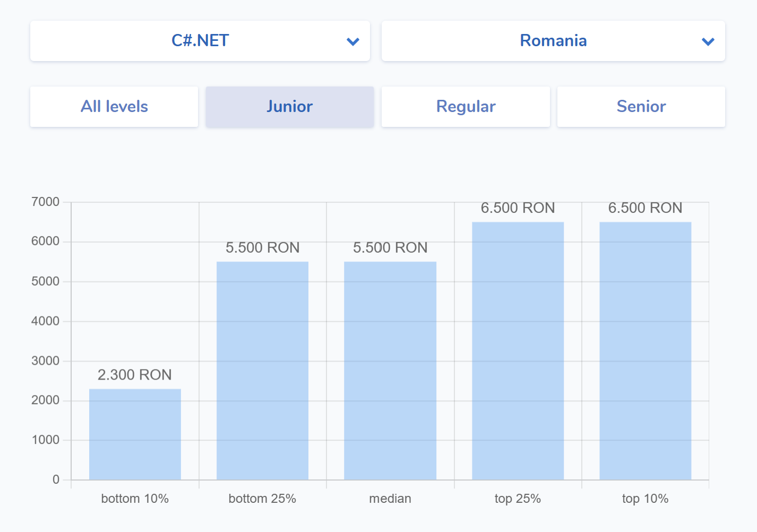
Task: Click the 5.500 RON label above median
Action: tap(390, 247)
